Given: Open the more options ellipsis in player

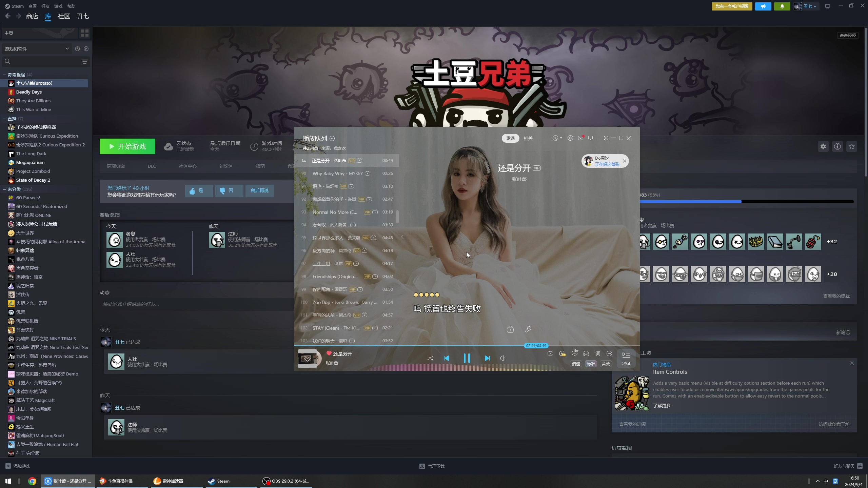Looking at the screenshot, I should point(609,353).
